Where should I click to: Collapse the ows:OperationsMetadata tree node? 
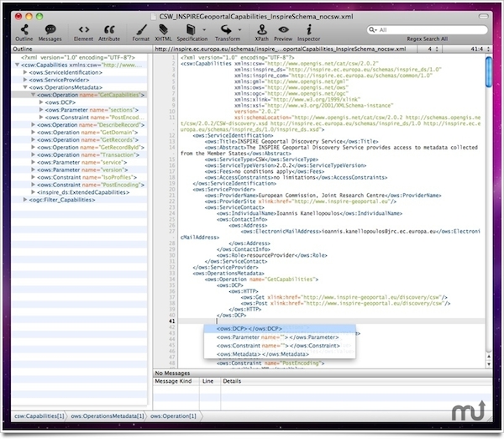coord(25,87)
